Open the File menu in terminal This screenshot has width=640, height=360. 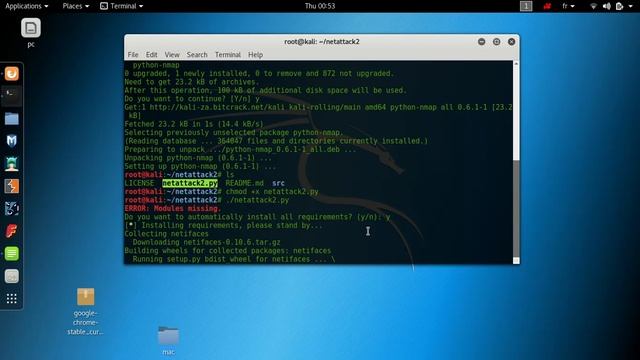[x=133, y=55]
